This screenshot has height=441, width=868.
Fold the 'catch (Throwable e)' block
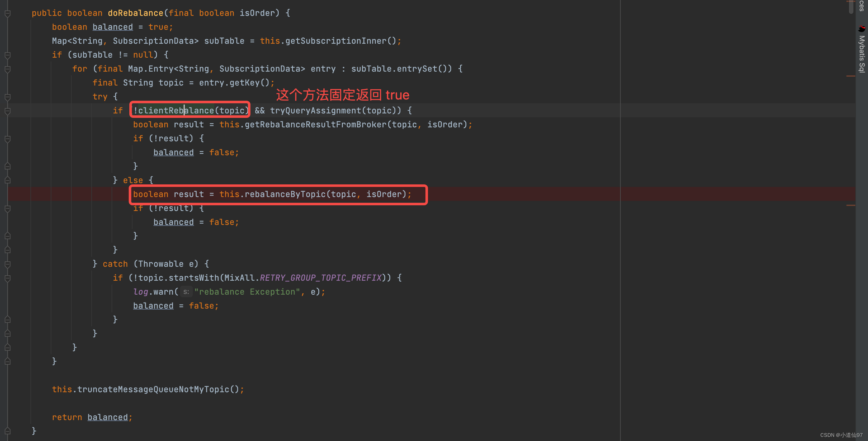tap(7, 264)
